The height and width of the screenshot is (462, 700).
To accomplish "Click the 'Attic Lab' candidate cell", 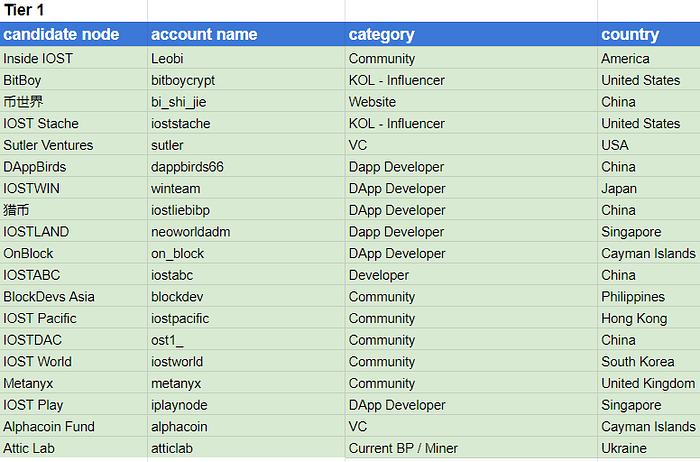I will tap(74, 448).
